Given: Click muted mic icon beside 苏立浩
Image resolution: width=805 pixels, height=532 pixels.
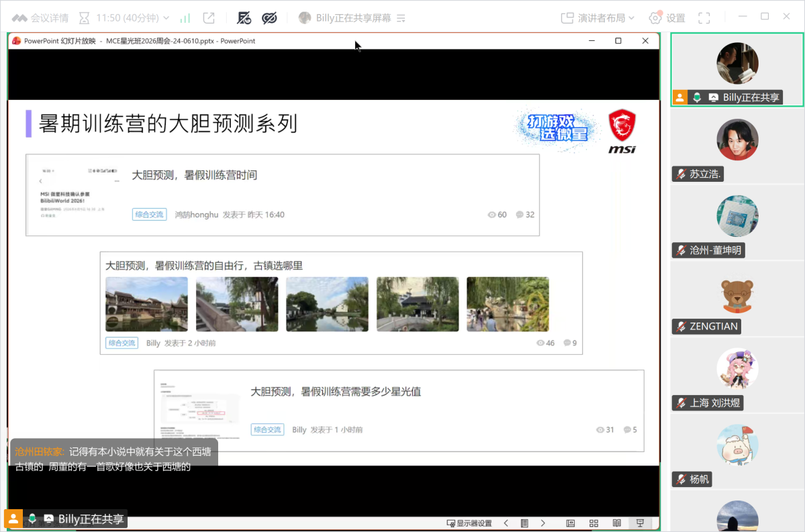Looking at the screenshot, I should (681, 174).
